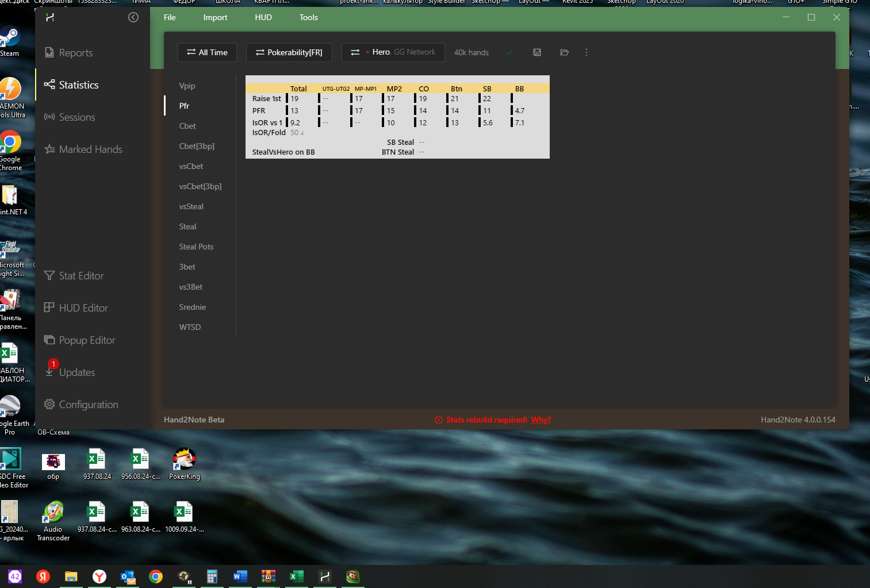
Task: Open the Configuration settings
Action: pos(81,404)
